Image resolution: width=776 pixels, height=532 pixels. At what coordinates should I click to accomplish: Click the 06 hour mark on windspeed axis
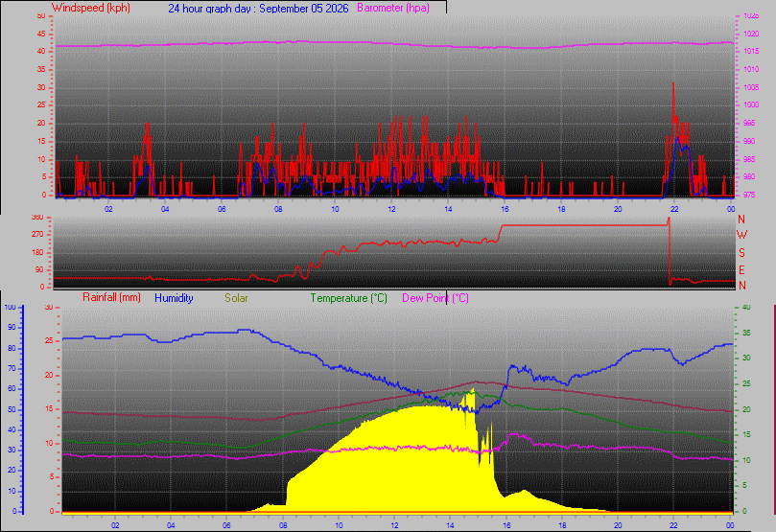[x=222, y=209]
